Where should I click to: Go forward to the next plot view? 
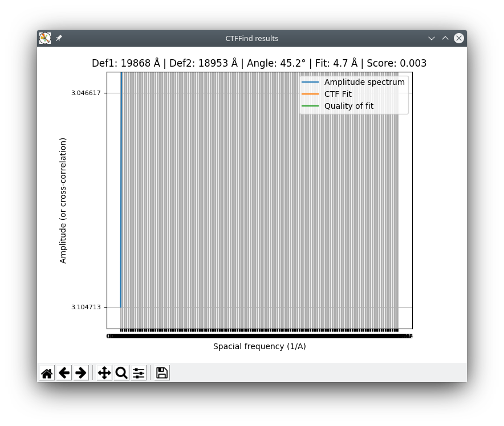(x=81, y=373)
